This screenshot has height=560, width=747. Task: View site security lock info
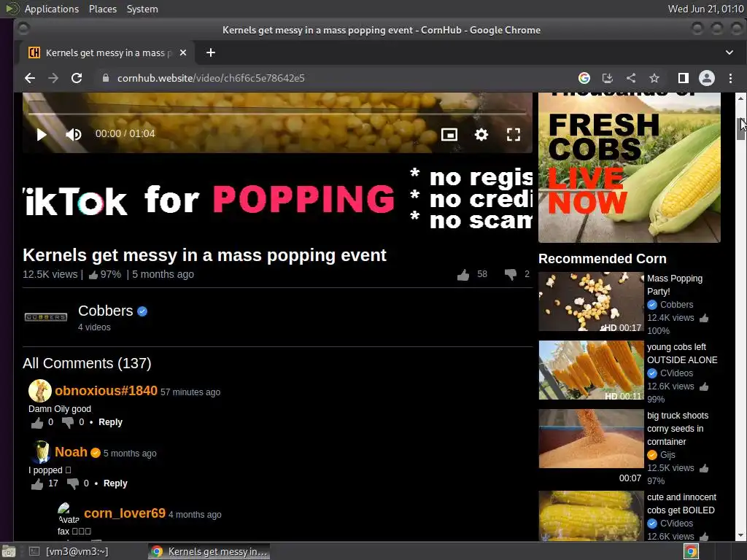click(106, 78)
